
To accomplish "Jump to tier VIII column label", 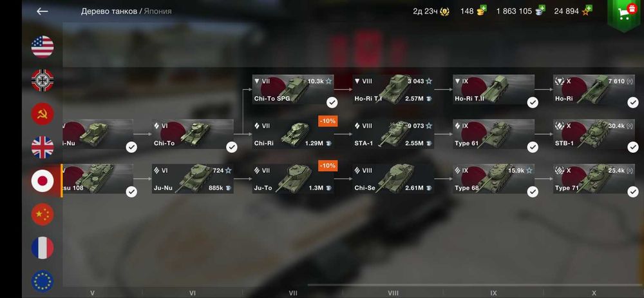I will (x=393, y=293).
